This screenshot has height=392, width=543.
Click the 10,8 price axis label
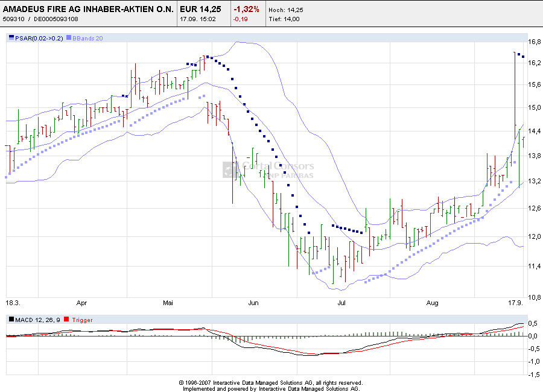click(x=535, y=297)
